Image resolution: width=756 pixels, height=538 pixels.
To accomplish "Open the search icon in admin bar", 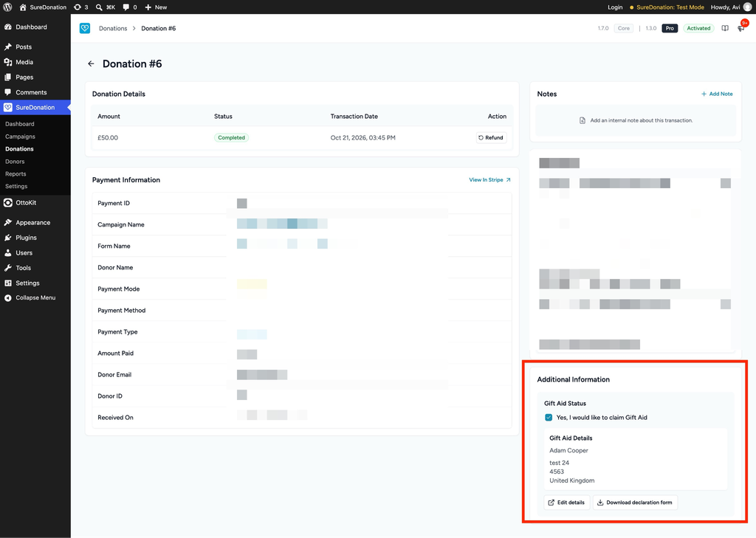I will pos(99,7).
